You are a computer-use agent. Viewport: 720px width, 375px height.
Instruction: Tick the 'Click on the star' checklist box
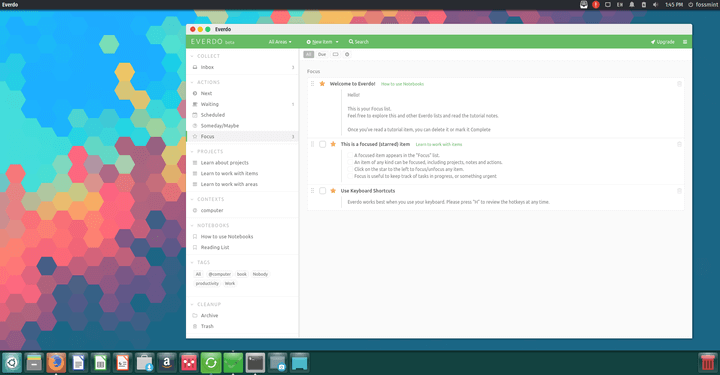tap(350, 169)
